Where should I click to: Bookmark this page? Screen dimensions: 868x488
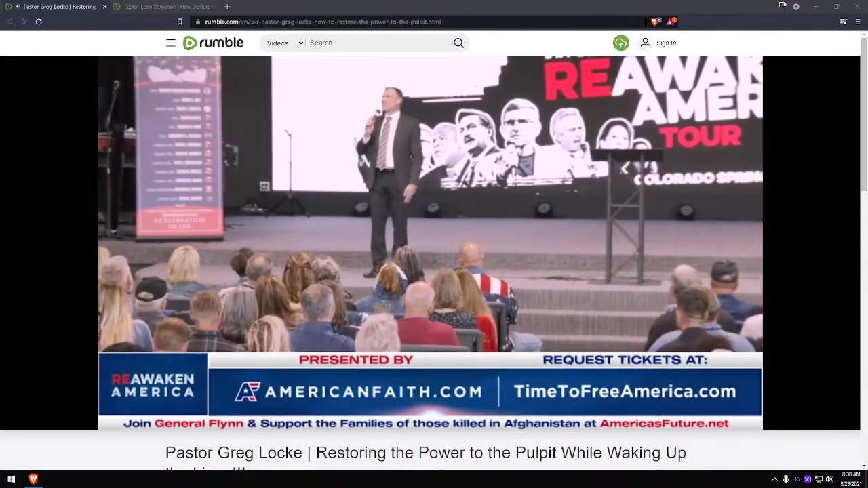click(x=180, y=22)
